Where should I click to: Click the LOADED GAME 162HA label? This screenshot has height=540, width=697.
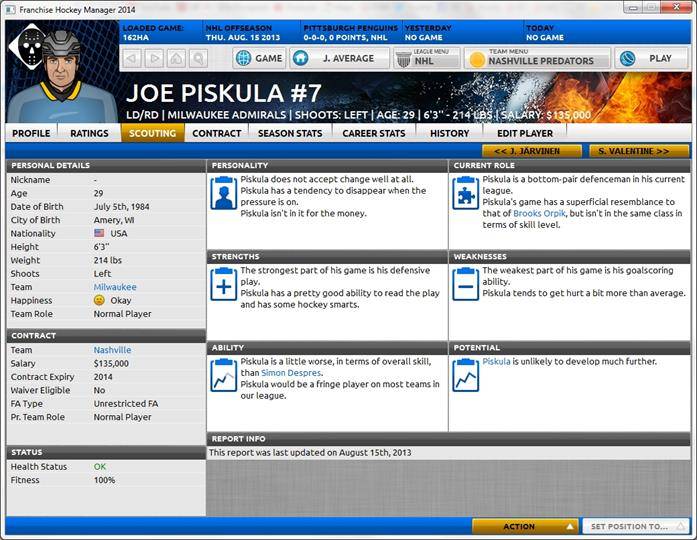(x=152, y=33)
